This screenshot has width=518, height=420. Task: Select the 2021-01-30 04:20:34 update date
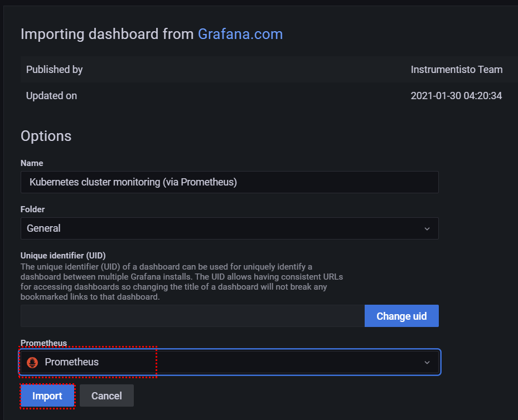tap(456, 96)
